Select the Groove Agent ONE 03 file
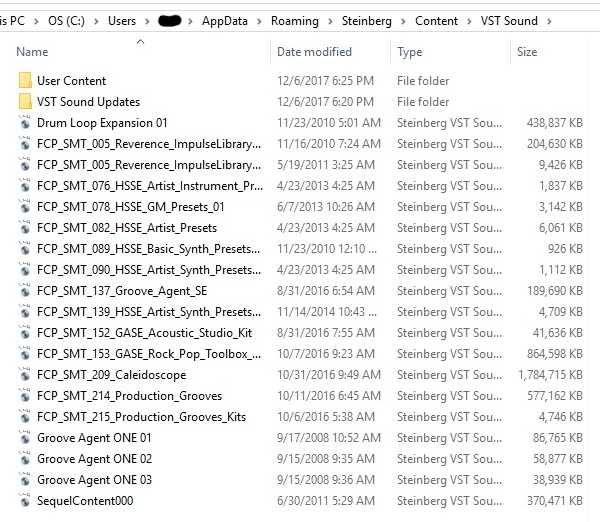 (x=94, y=480)
